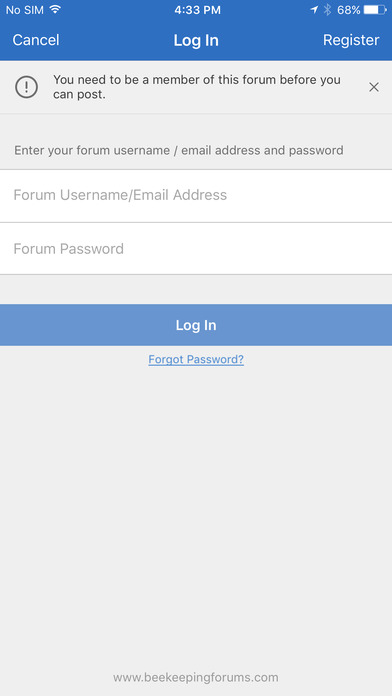Open the Register page
Screen dimensions: 392x696
351,40
